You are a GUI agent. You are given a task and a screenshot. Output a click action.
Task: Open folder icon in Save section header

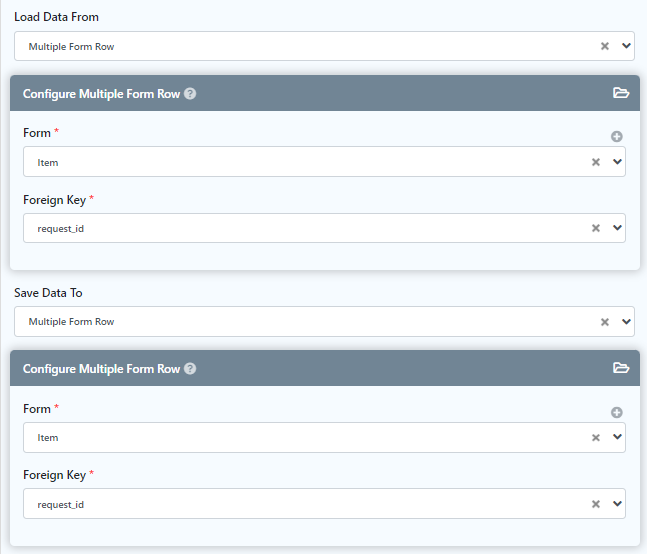point(621,368)
